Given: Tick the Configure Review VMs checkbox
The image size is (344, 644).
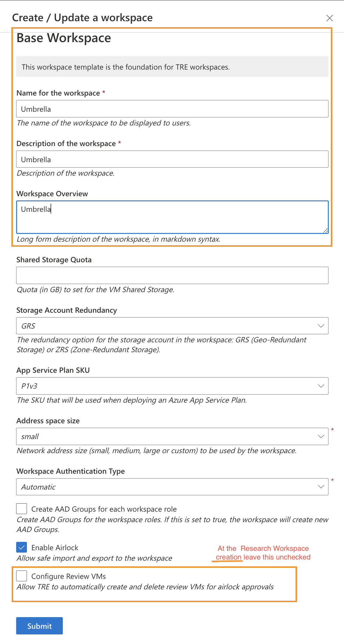Looking at the screenshot, I should [22, 576].
